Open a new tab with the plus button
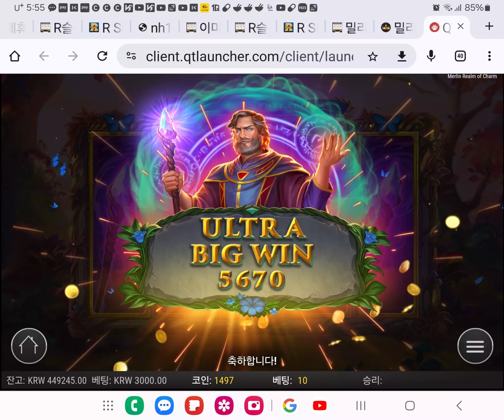The height and width of the screenshot is (420, 504). point(489,26)
